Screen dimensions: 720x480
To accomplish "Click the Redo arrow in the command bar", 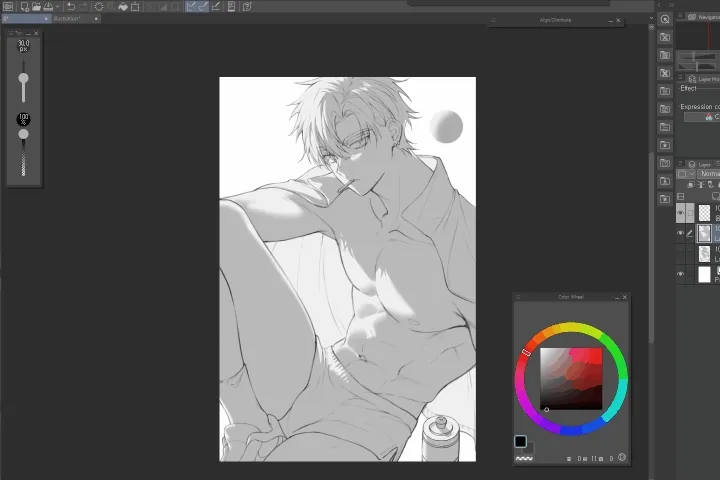I will [84, 6].
